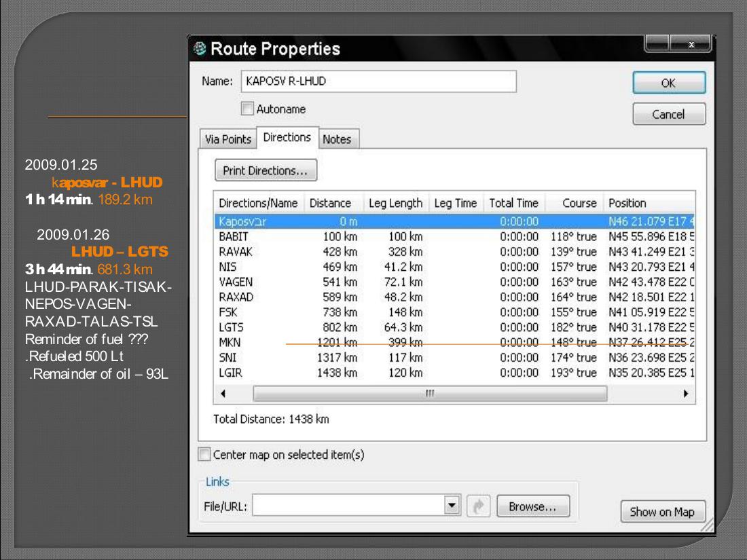Click Show on Map button
The height and width of the screenshot is (560, 747).
point(662,512)
